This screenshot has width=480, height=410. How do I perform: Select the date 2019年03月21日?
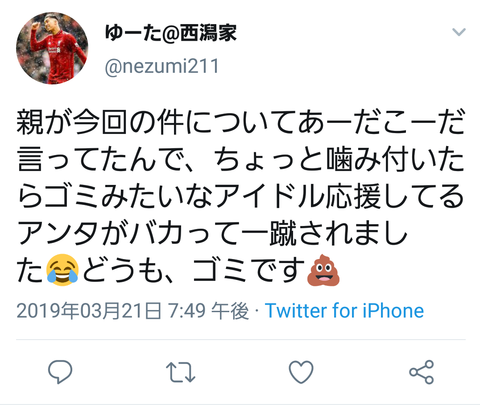pyautogui.click(x=89, y=311)
